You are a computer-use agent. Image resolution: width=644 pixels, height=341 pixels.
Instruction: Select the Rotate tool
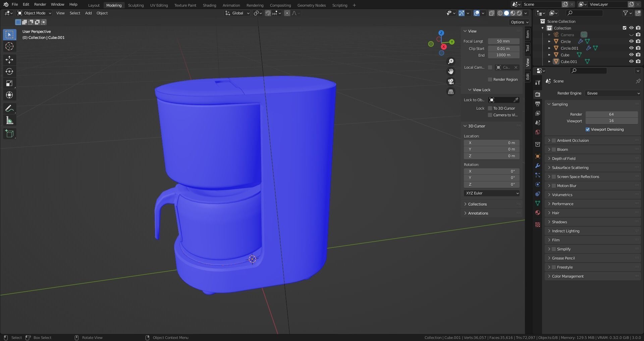[9, 71]
